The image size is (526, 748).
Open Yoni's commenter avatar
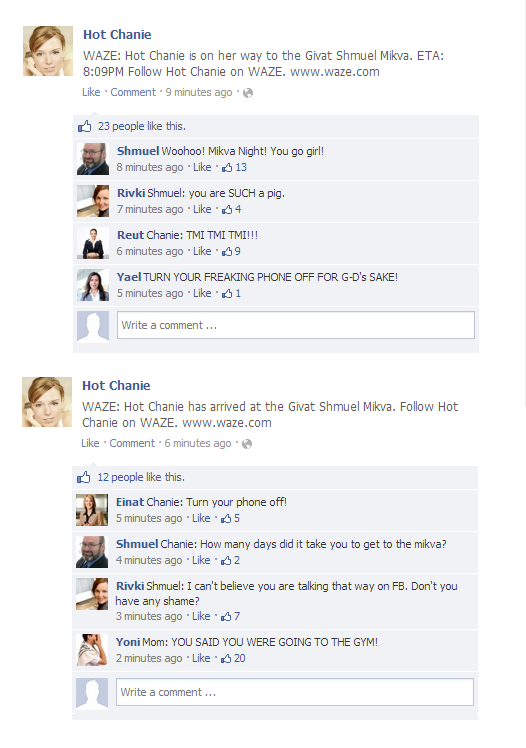pyautogui.click(x=92, y=650)
